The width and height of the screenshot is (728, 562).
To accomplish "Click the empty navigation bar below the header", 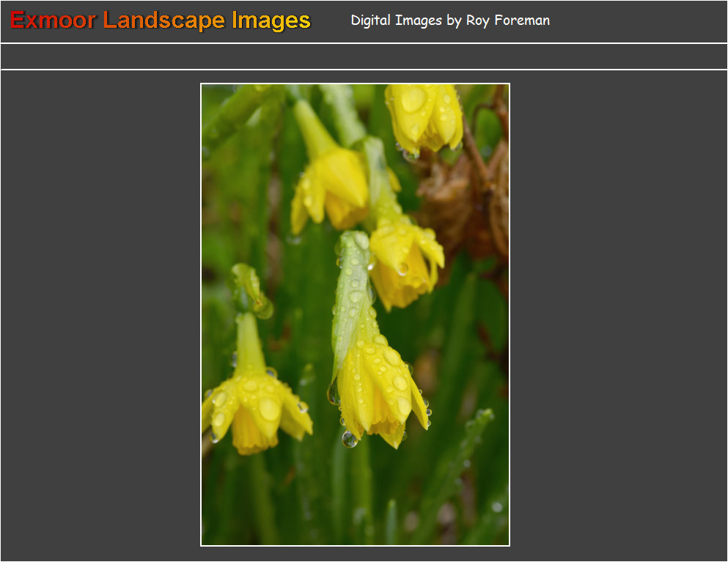I will 364,56.
